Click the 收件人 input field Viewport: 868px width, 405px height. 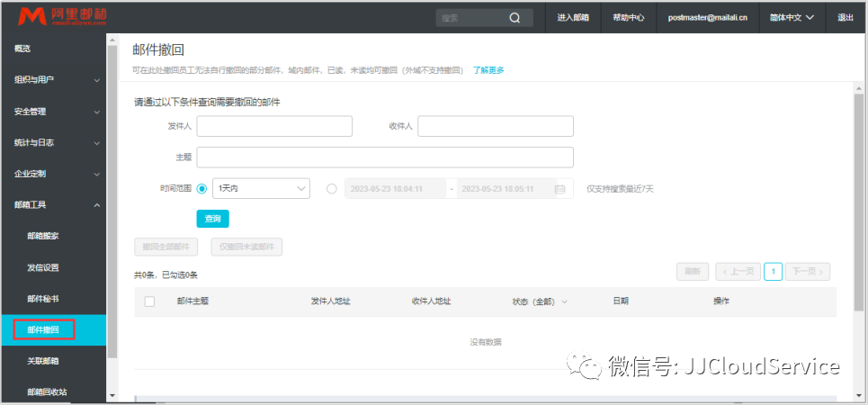pos(496,126)
